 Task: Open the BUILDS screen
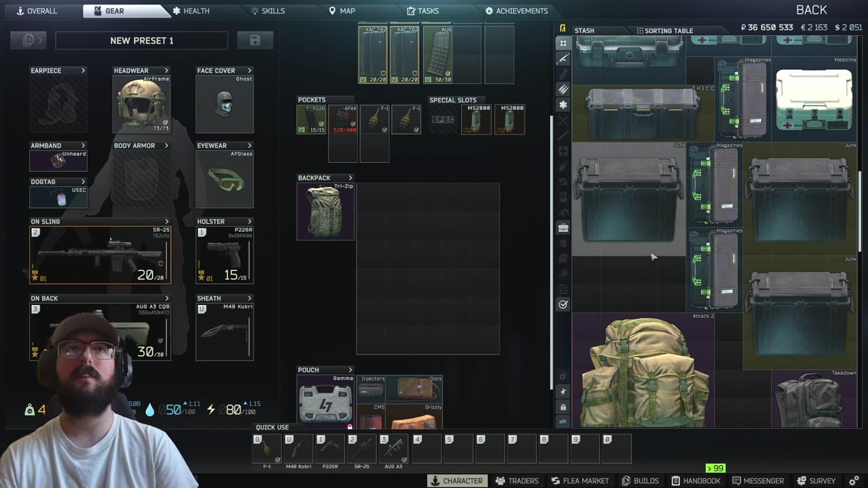(640, 481)
